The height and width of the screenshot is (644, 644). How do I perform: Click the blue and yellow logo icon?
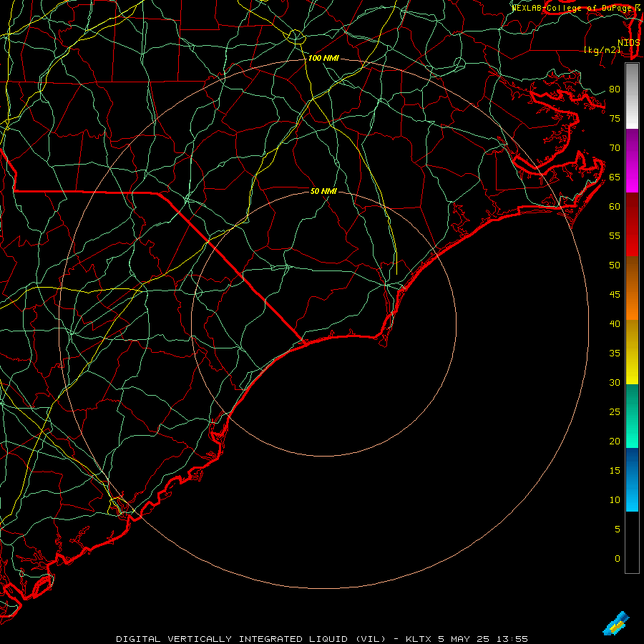coord(615,623)
